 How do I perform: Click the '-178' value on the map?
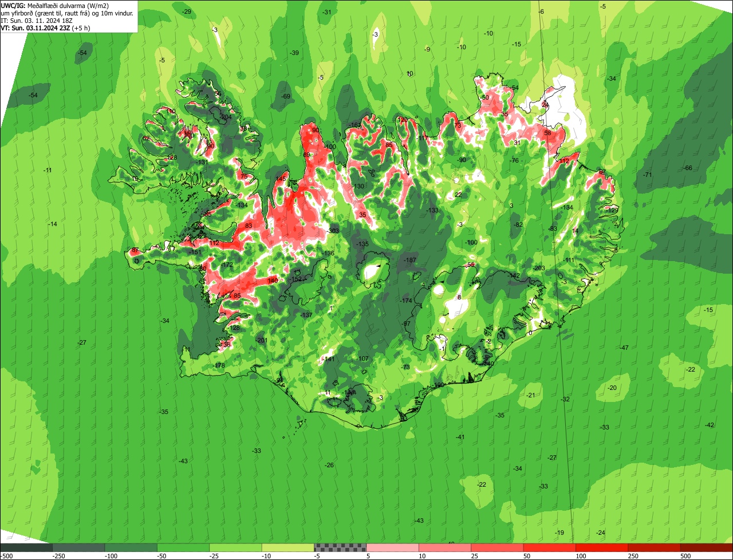click(219, 365)
